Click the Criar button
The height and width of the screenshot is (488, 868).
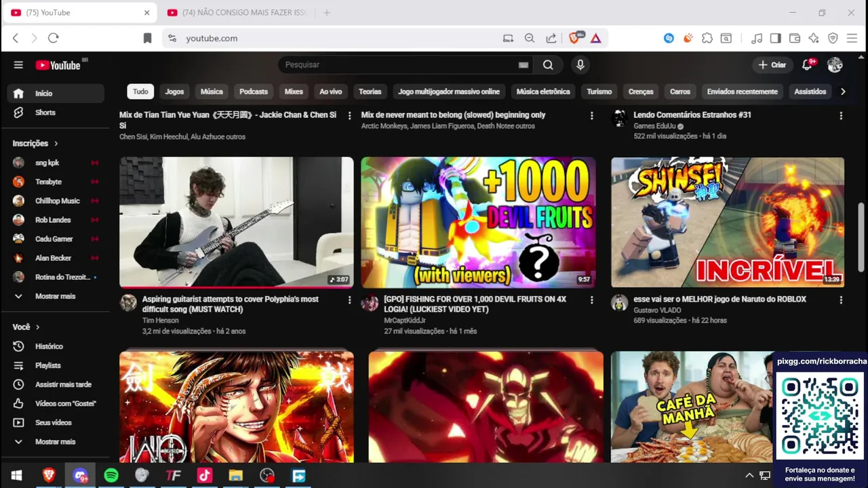[772, 65]
